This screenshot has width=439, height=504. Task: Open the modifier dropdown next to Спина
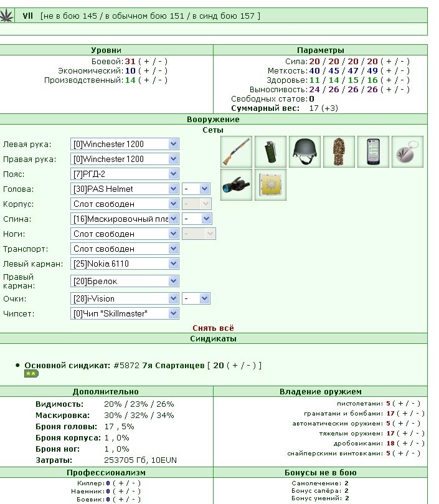pos(197,219)
